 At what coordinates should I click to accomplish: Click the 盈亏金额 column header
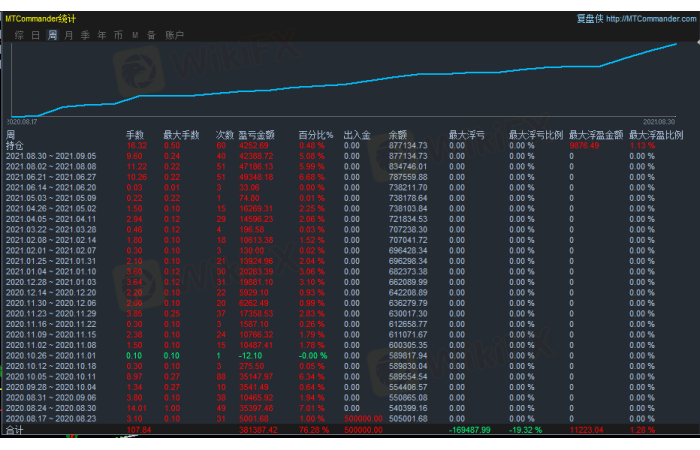pyautogui.click(x=256, y=135)
